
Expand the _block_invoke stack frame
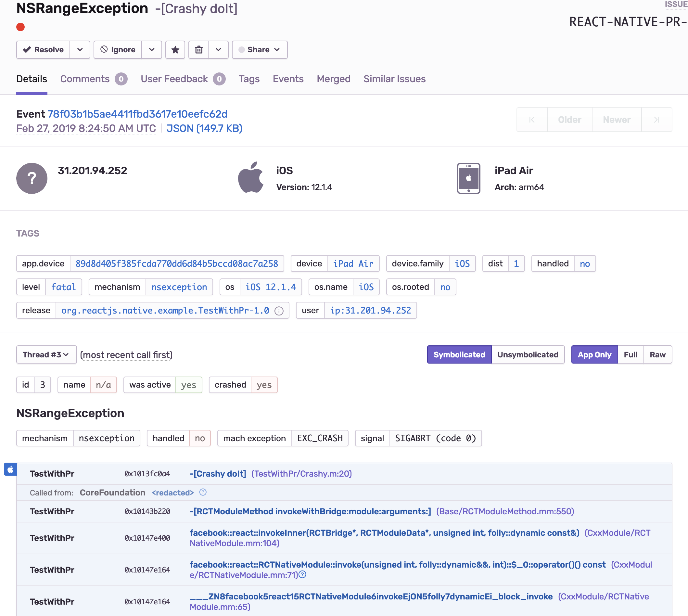344,601
